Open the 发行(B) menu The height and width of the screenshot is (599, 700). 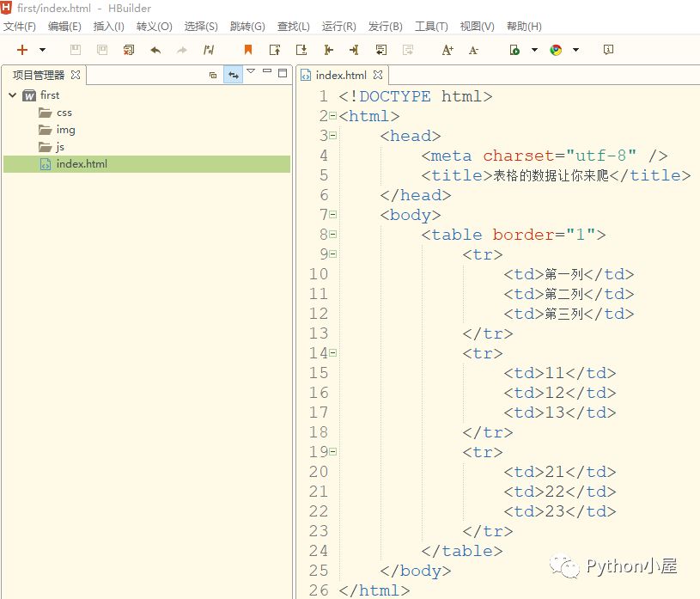pyautogui.click(x=386, y=27)
